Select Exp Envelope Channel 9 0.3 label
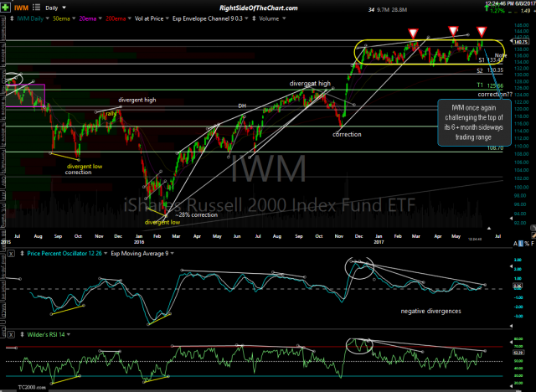Image resolution: width=536 pixels, height=392 pixels. [207, 18]
